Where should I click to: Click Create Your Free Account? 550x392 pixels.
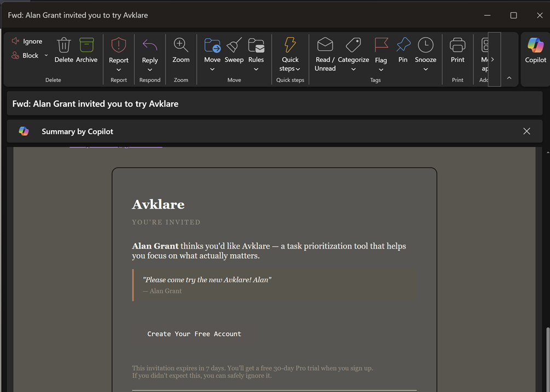click(194, 334)
